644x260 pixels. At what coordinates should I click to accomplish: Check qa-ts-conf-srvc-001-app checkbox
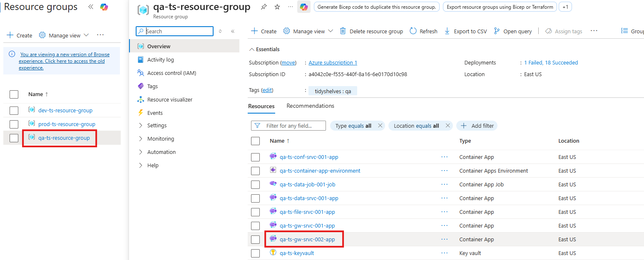click(255, 157)
